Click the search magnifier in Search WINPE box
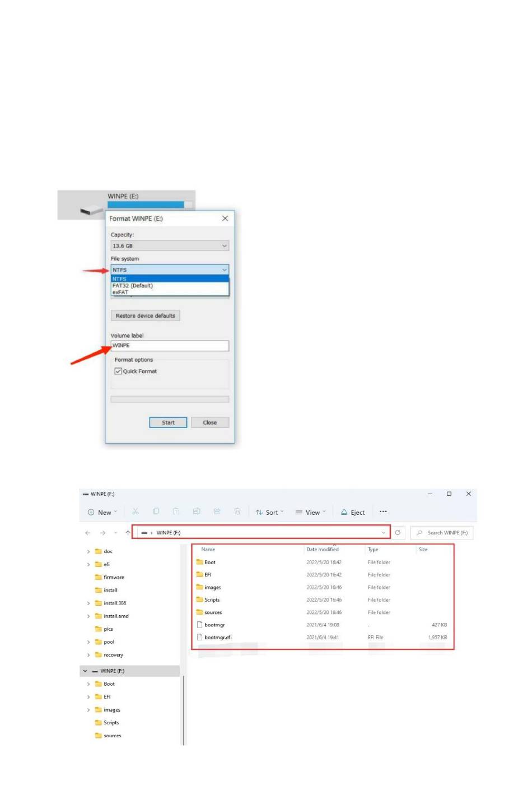This screenshot has height=795, width=532. [419, 533]
